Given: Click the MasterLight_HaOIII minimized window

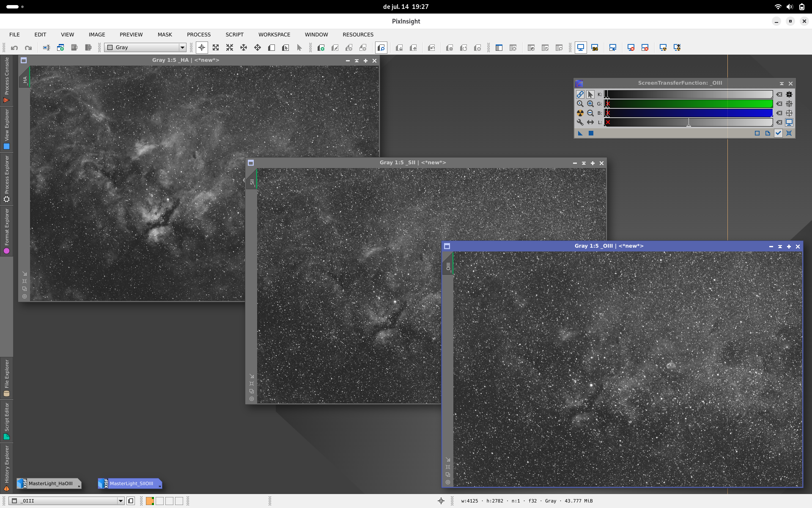Looking at the screenshot, I should [x=49, y=483].
